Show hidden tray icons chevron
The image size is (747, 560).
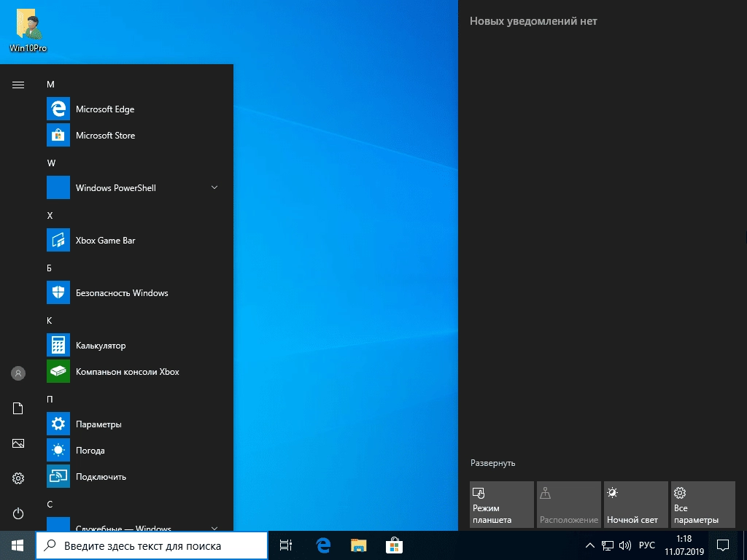(x=589, y=545)
